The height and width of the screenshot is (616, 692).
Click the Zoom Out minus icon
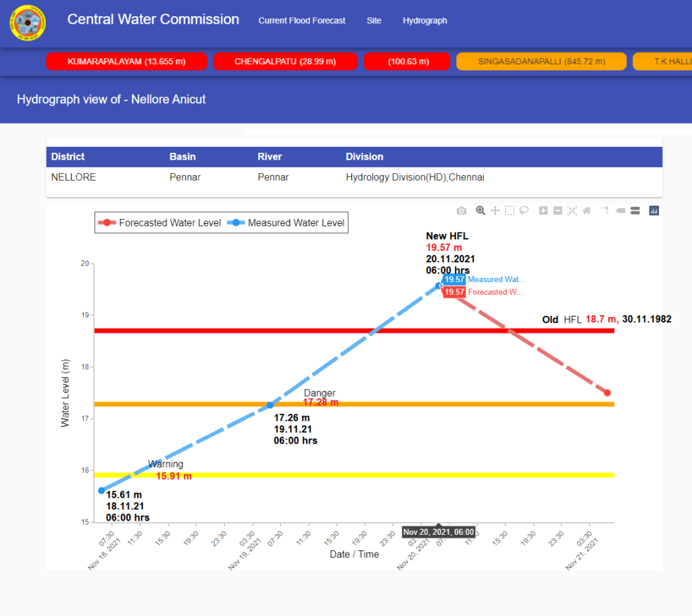pos(558,211)
